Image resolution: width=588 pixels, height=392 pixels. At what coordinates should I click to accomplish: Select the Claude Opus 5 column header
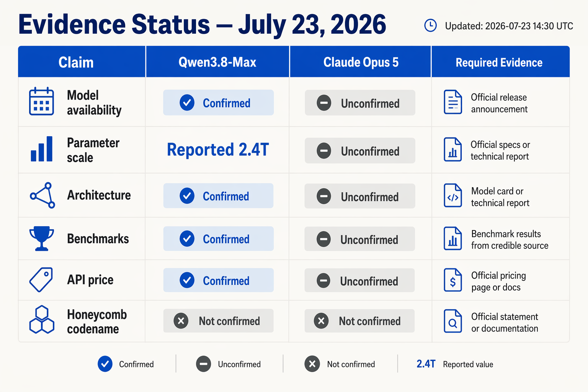pyautogui.click(x=361, y=62)
